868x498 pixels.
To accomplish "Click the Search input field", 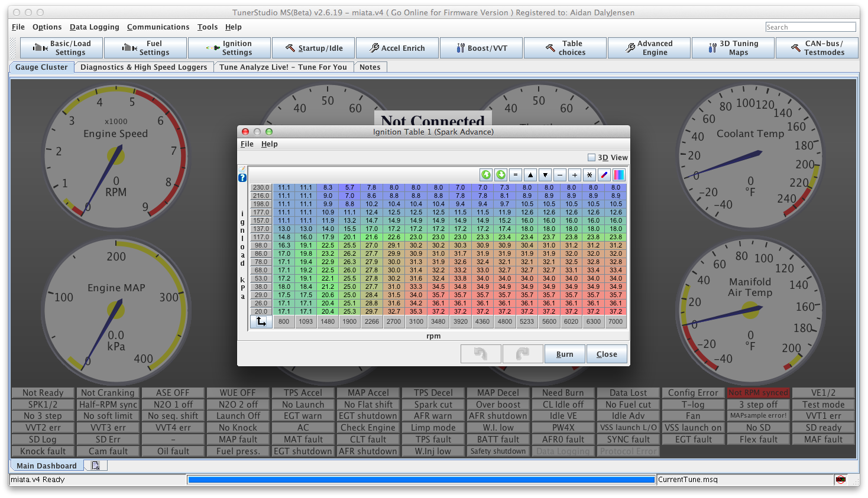I will 810,27.
